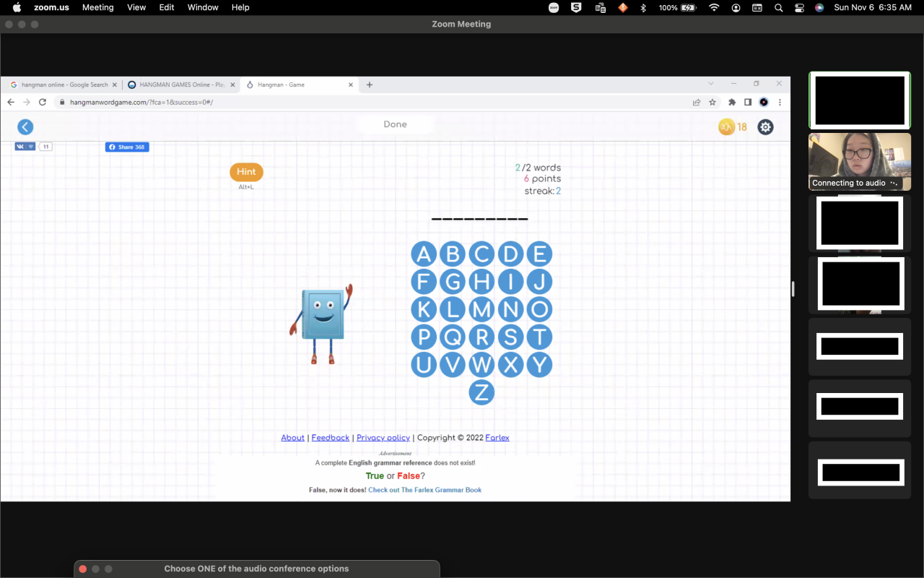
Task: Click the macOS Spotlight search icon
Action: click(778, 7)
